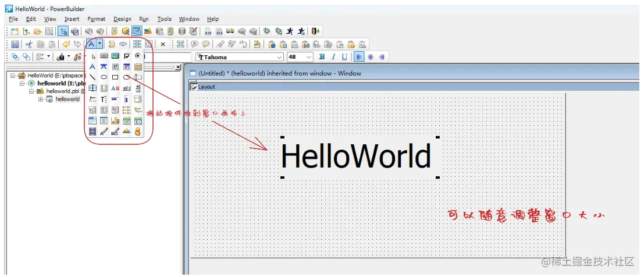Image resolution: width=644 pixels, height=277 pixels.
Task: Open the foreground color dropdown arrow
Action: coord(69,56)
